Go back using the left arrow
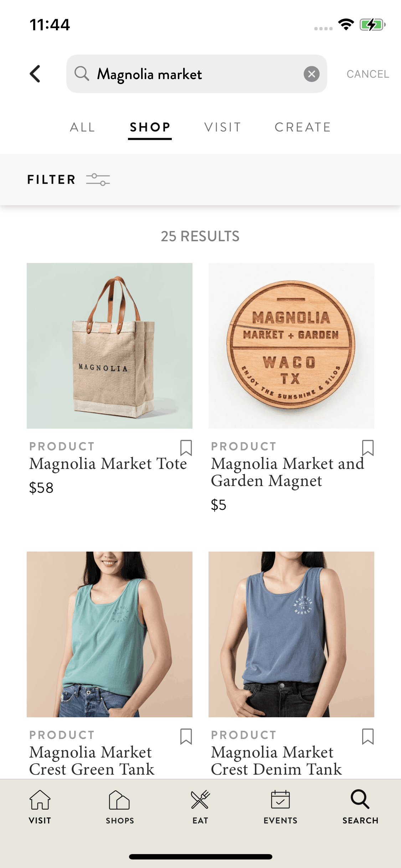The image size is (401, 868). [x=35, y=74]
